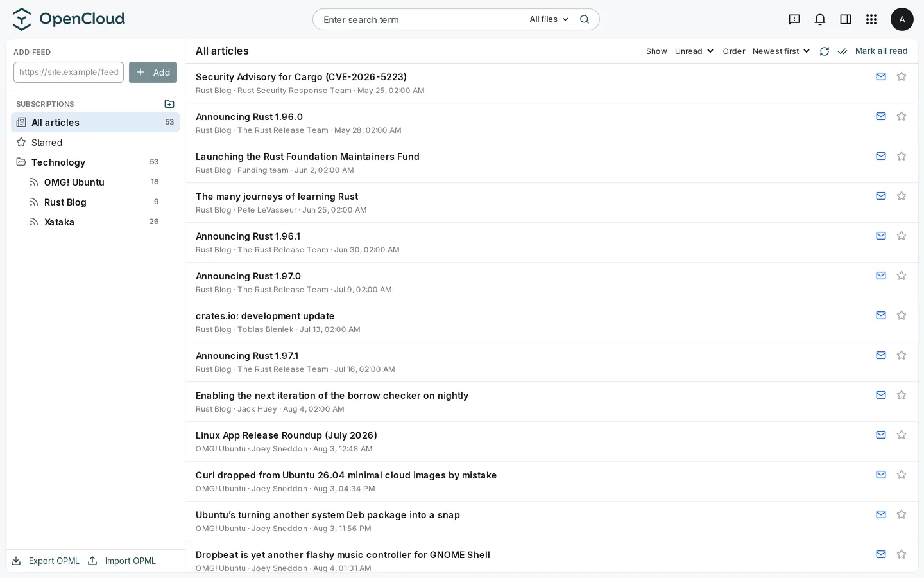The height and width of the screenshot is (578, 924).
Task: Click the OMG! Ubuntu feed icon
Action: click(x=34, y=182)
